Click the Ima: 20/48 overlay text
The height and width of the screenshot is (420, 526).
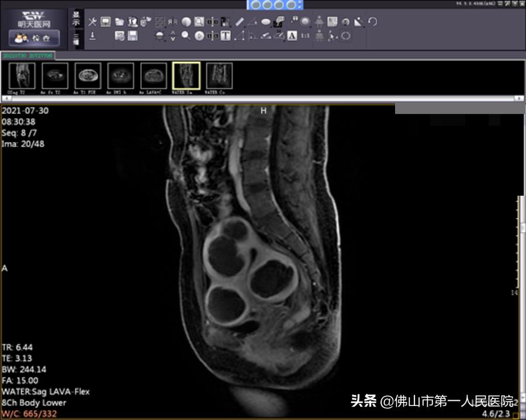click(23, 144)
